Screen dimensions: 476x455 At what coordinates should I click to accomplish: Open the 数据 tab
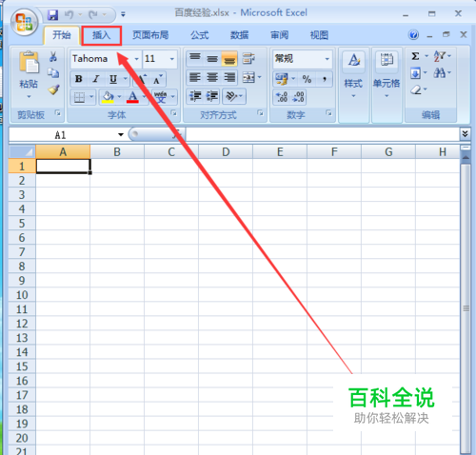click(x=239, y=35)
